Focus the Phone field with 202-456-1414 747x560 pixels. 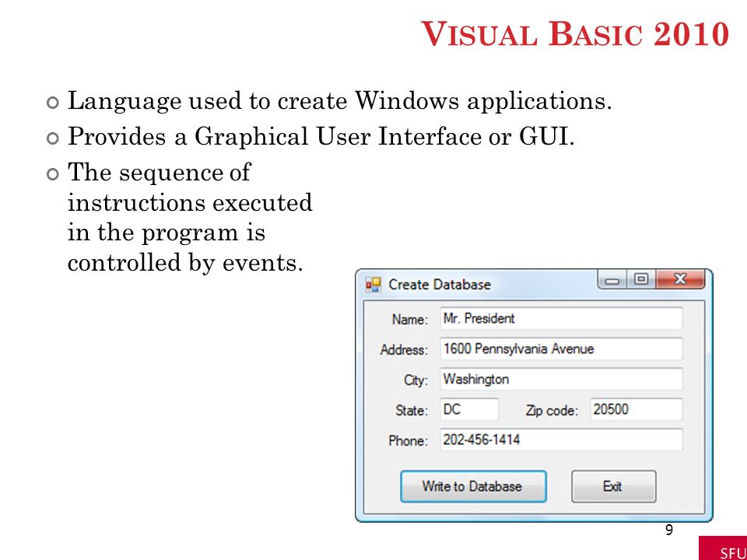pos(561,439)
